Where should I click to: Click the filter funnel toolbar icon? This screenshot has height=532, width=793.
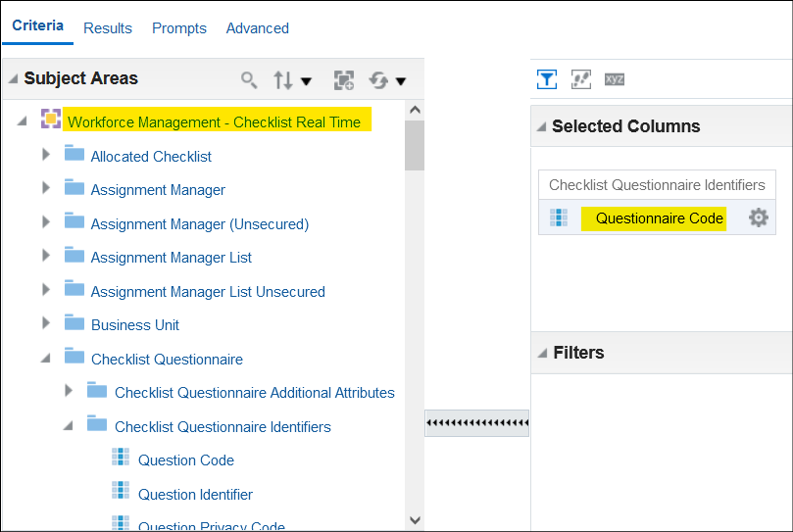click(x=547, y=79)
